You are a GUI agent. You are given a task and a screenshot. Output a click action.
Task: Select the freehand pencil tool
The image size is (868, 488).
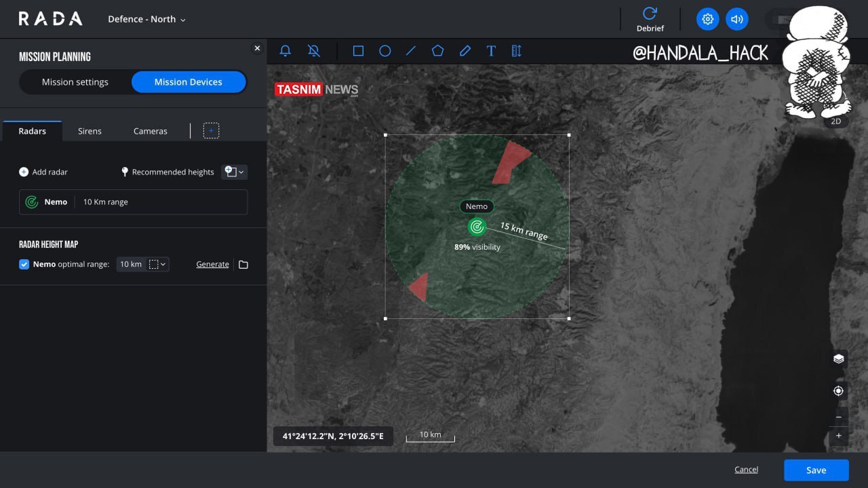coord(465,51)
